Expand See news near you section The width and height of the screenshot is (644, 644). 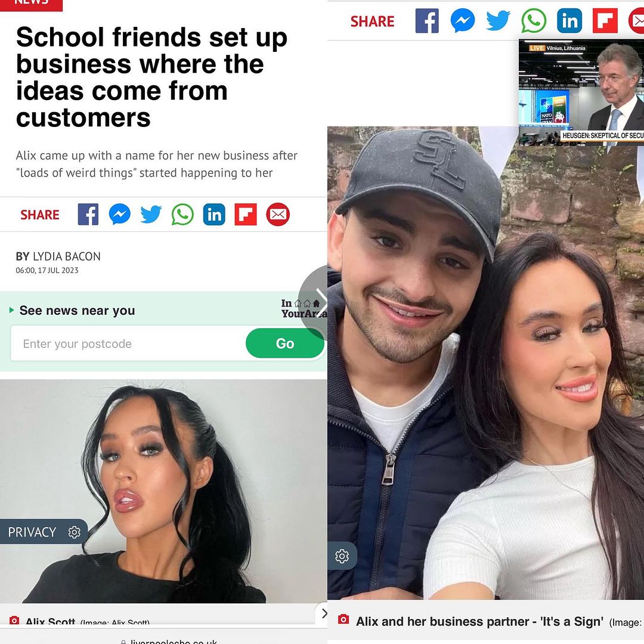coord(72,311)
